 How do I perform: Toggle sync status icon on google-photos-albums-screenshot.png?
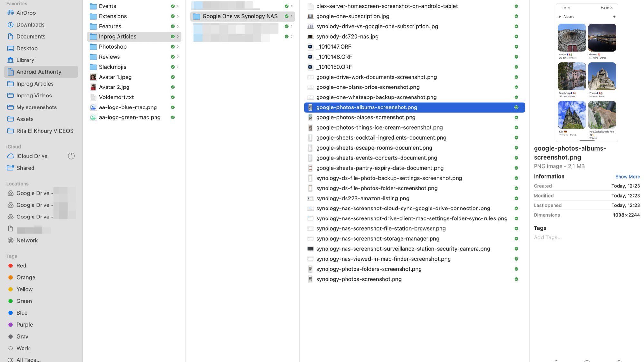tap(516, 107)
